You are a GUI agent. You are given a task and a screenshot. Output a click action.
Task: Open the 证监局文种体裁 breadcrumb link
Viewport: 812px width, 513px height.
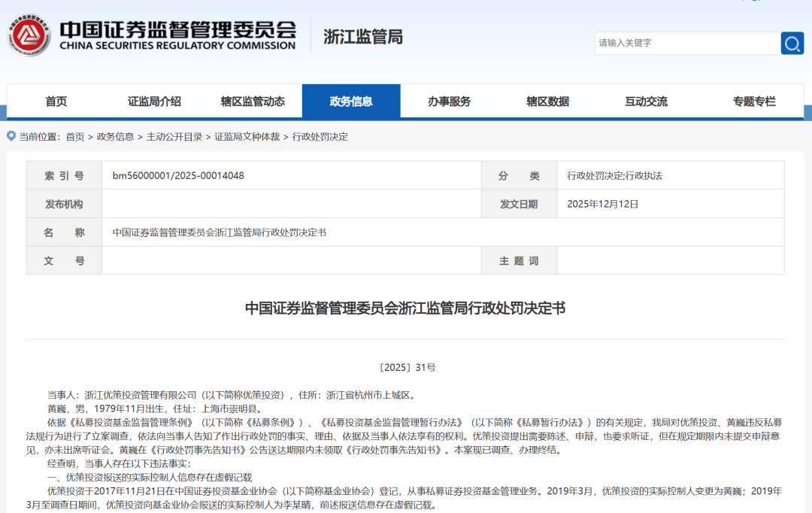pos(247,137)
